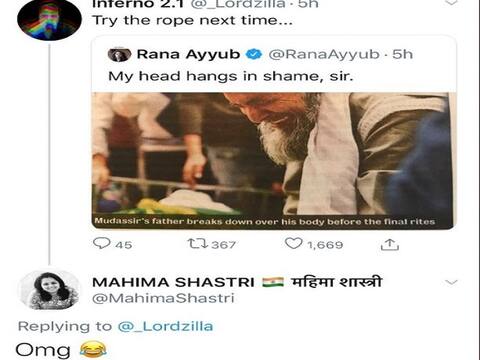Open the Rana Ayyub display name
Screen dimensions: 480x360
point(188,54)
